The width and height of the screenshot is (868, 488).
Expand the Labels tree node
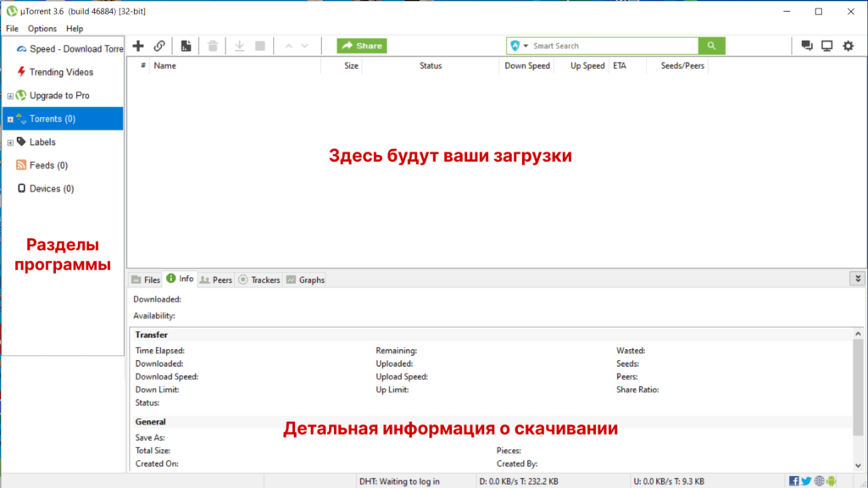[x=10, y=142]
